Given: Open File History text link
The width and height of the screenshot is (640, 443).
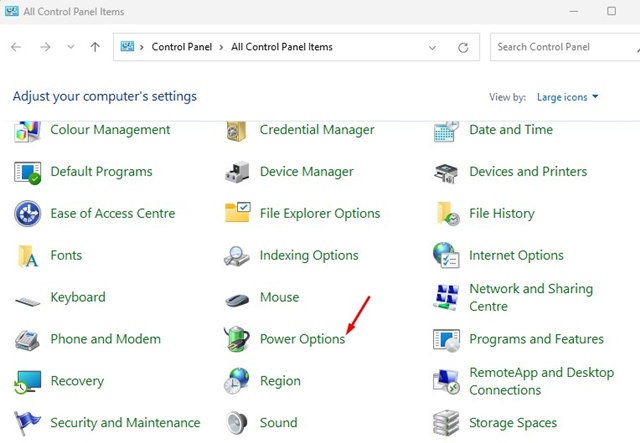Looking at the screenshot, I should click(502, 214).
